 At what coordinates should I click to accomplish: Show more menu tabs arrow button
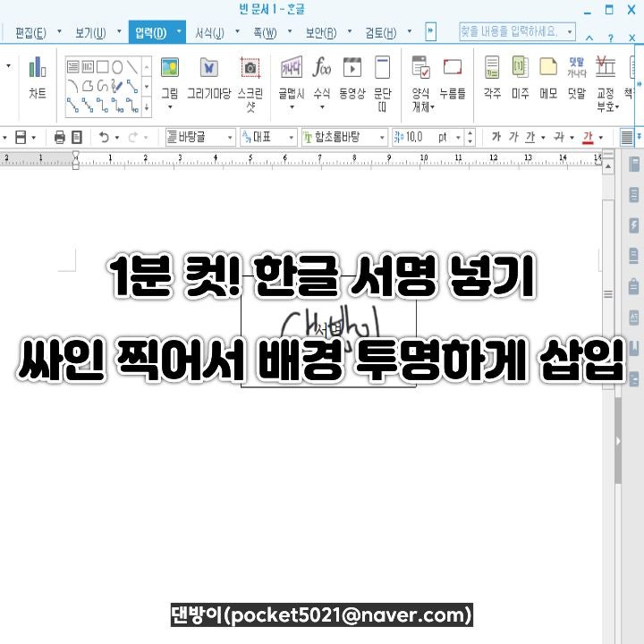[x=430, y=31]
